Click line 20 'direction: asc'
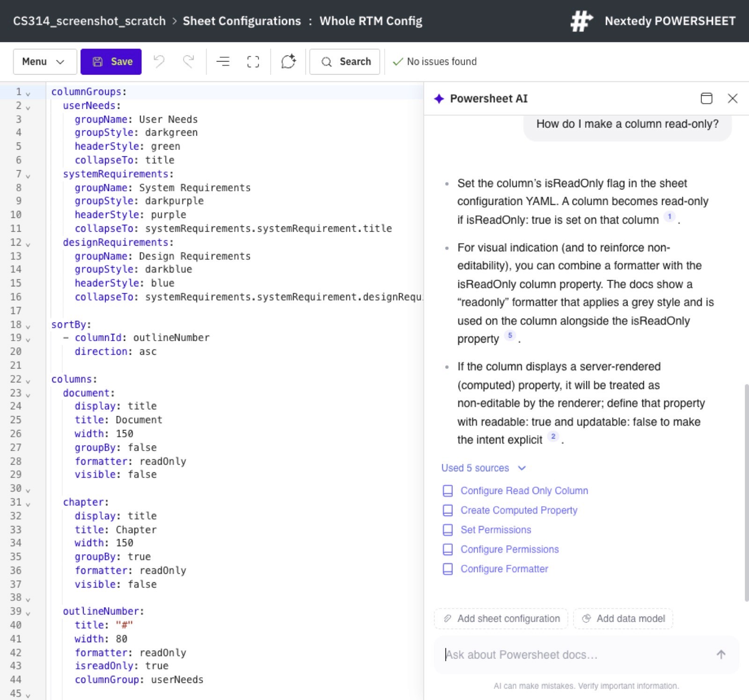Viewport: 749px width, 700px height. tap(116, 351)
